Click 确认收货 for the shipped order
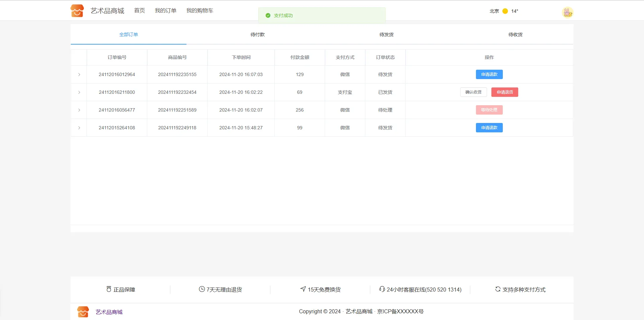 (473, 92)
